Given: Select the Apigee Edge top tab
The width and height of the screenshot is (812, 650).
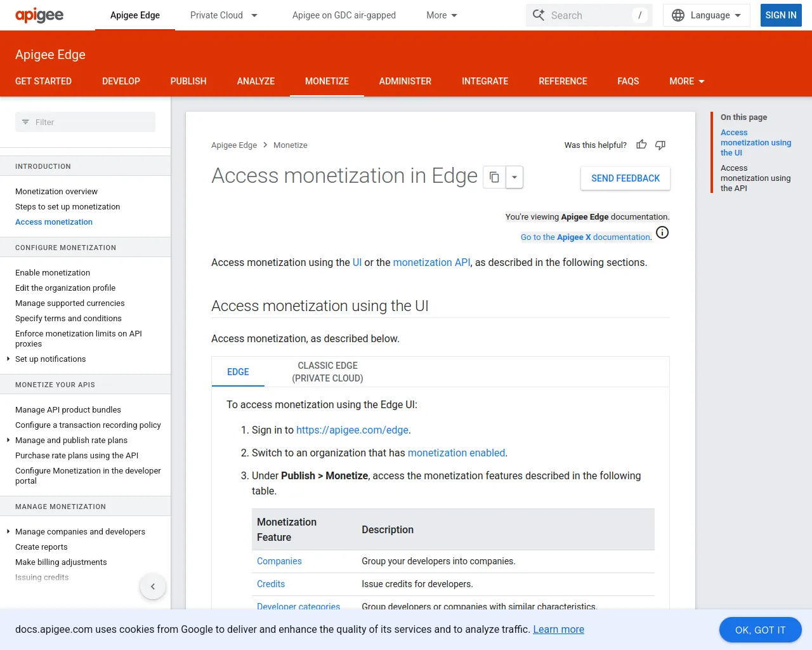Looking at the screenshot, I should tap(135, 15).
